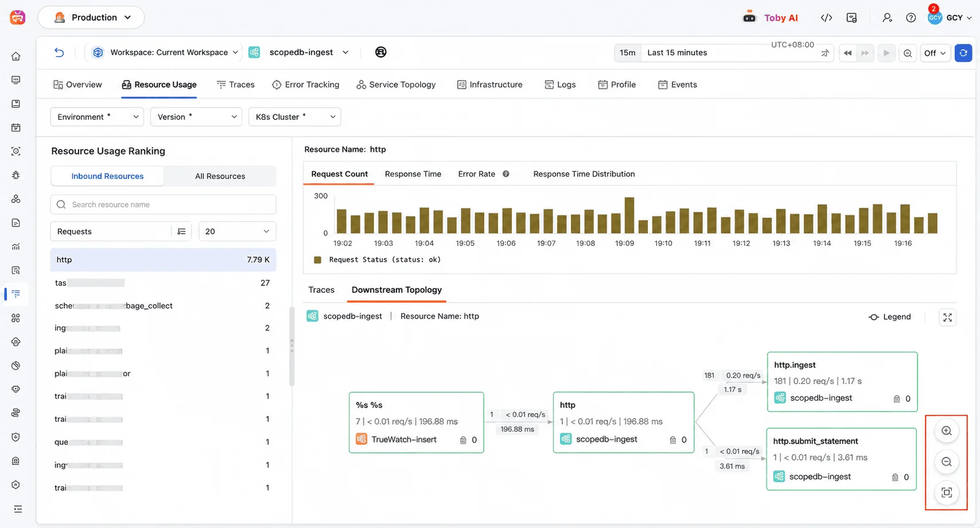
Task: Toggle the topology Legend
Action: [890, 317]
